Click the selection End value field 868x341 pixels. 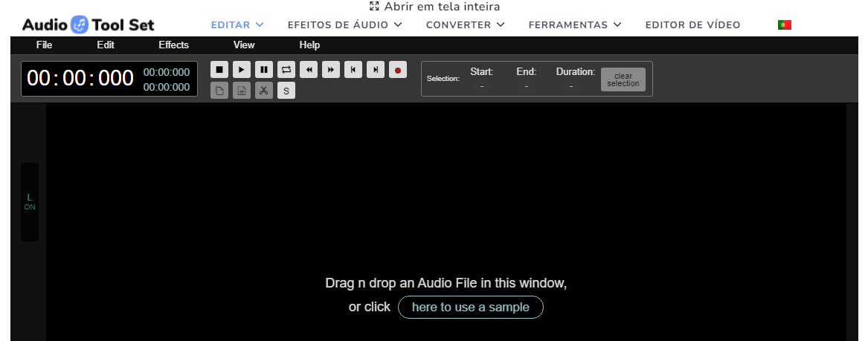point(527,86)
